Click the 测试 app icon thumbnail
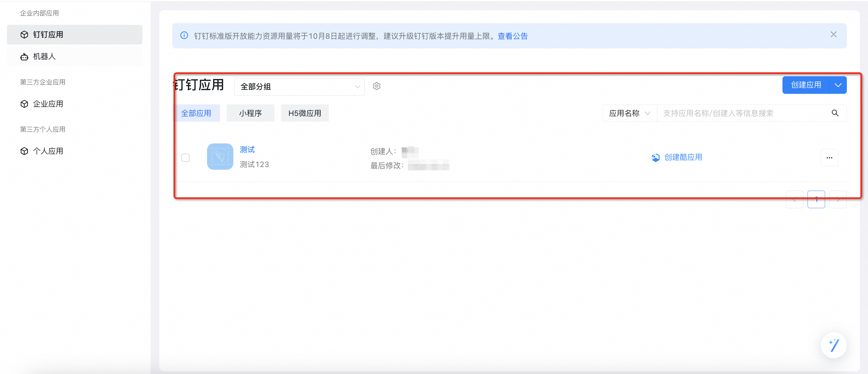 [220, 156]
